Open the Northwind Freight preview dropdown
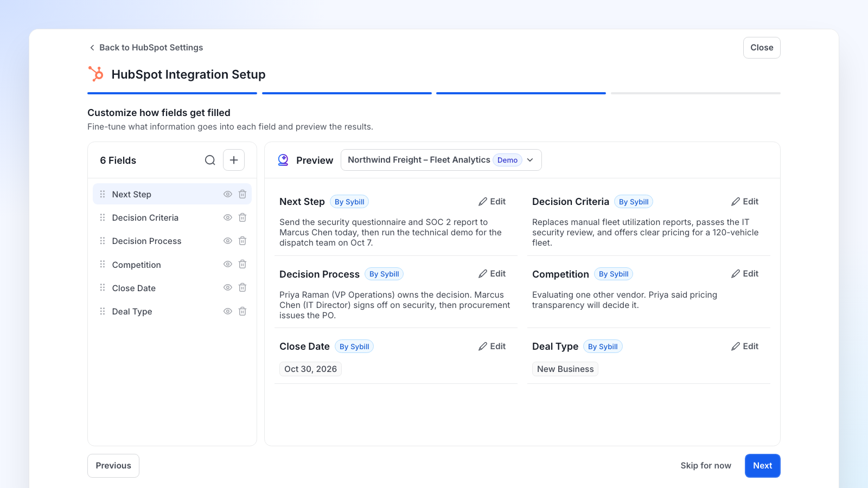Viewport: 868px width, 488px height. 441,160
